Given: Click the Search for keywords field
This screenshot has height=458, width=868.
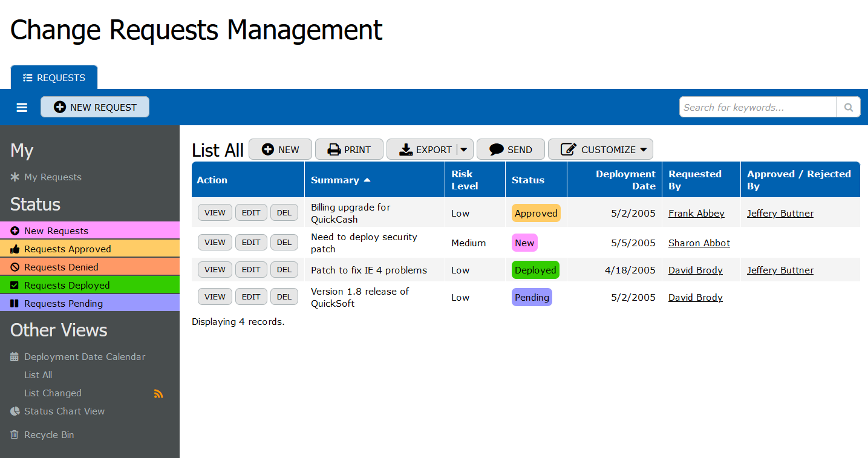Looking at the screenshot, I should point(757,107).
